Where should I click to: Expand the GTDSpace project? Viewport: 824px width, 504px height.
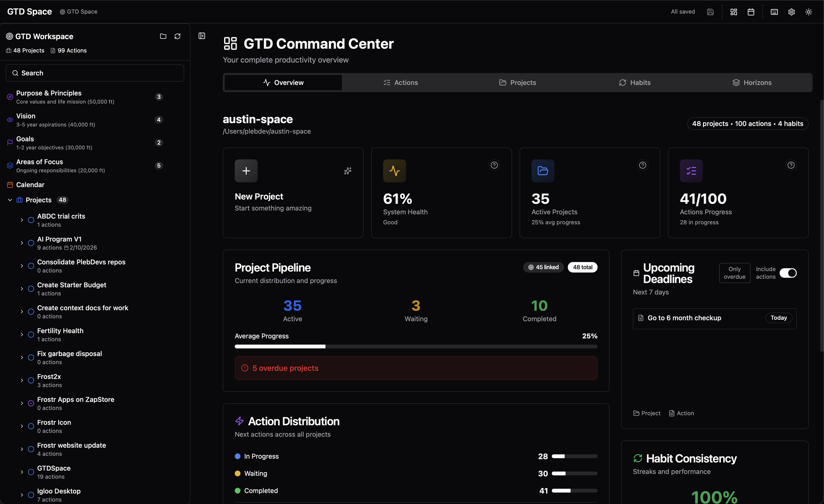(22, 472)
